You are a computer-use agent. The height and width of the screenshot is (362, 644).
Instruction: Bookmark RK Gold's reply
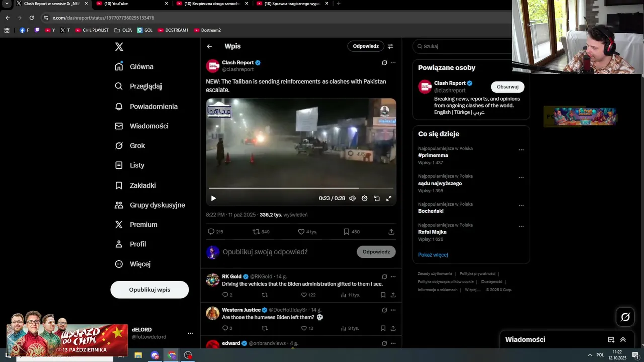383,295
